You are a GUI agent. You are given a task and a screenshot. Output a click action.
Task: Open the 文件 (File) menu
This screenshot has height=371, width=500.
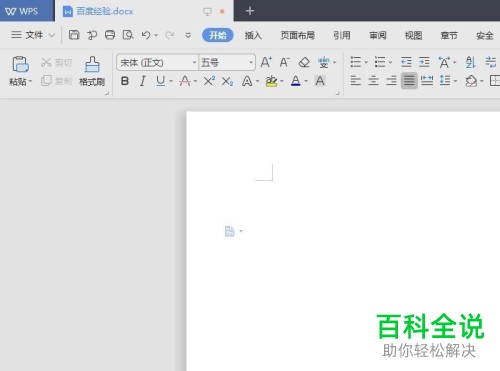tap(32, 35)
